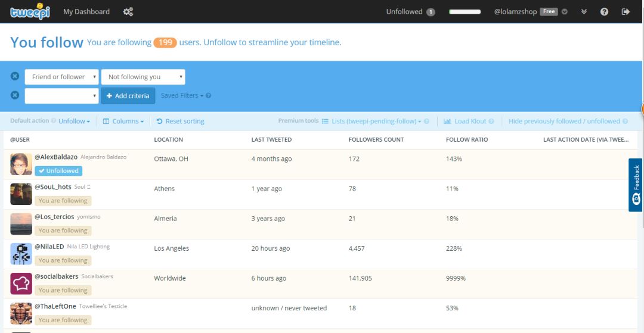The width and height of the screenshot is (644, 333).
Task: Click help icon beside Hide previously followed
Action: [x=625, y=122]
